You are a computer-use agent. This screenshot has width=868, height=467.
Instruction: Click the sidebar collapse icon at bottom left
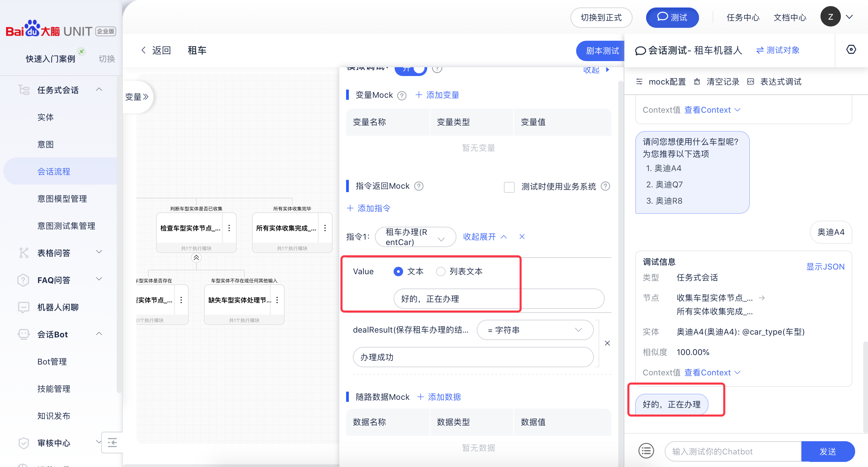(112, 443)
